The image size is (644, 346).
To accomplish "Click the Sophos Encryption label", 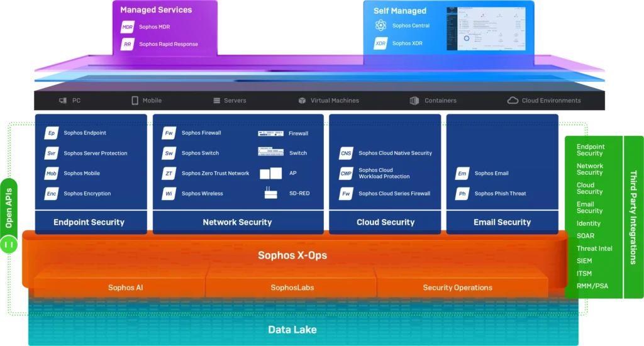I will point(87,194).
